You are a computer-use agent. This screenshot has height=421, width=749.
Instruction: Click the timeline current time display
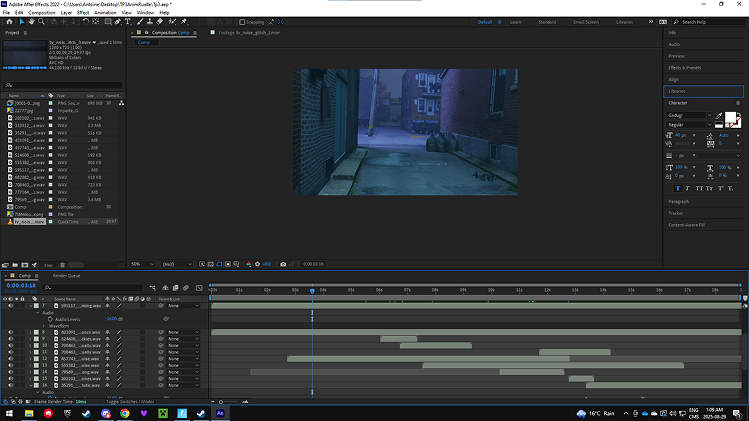(x=21, y=285)
